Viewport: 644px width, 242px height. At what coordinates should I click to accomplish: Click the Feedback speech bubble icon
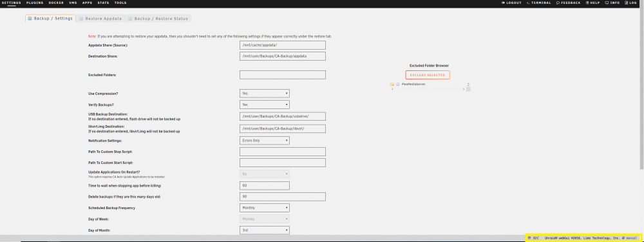click(x=558, y=3)
